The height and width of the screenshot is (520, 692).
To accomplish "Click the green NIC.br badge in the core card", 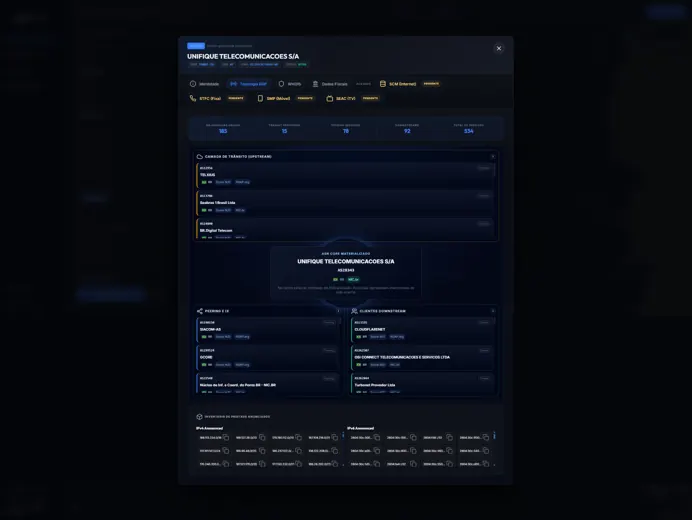I will click(354, 279).
